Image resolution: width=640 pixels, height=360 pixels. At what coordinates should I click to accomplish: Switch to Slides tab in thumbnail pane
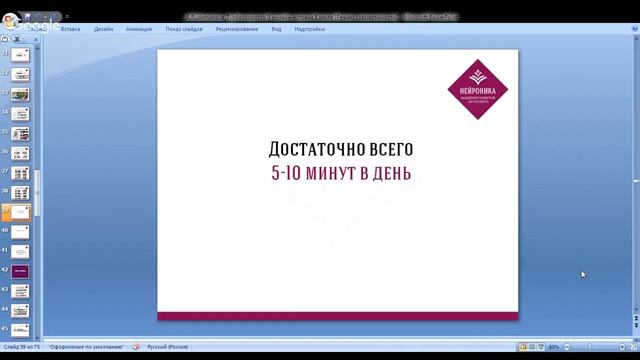pyautogui.click(x=5, y=39)
